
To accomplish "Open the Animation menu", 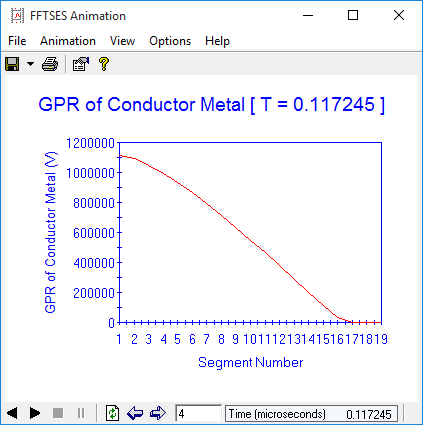I will 68,41.
